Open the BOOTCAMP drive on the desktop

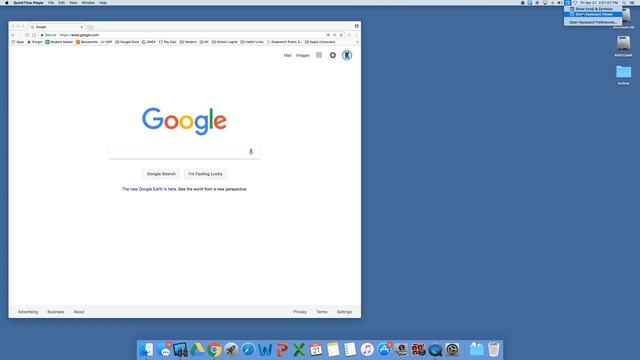point(623,46)
